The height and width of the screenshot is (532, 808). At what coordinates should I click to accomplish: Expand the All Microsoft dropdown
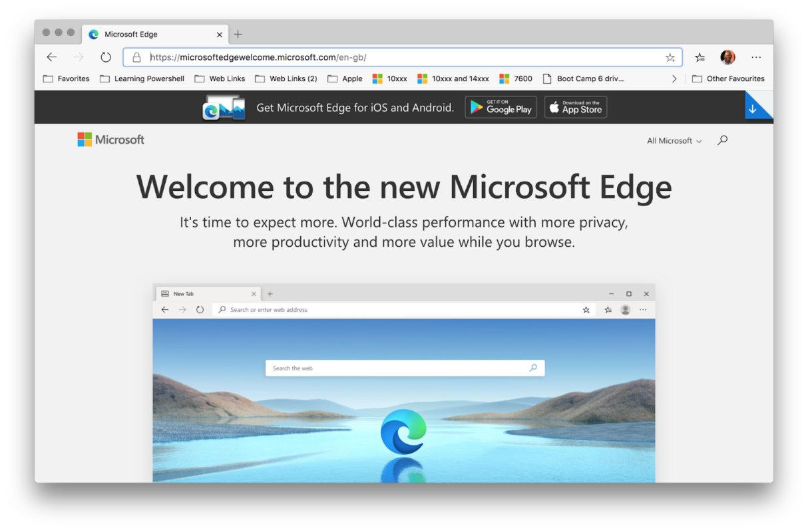(x=674, y=141)
